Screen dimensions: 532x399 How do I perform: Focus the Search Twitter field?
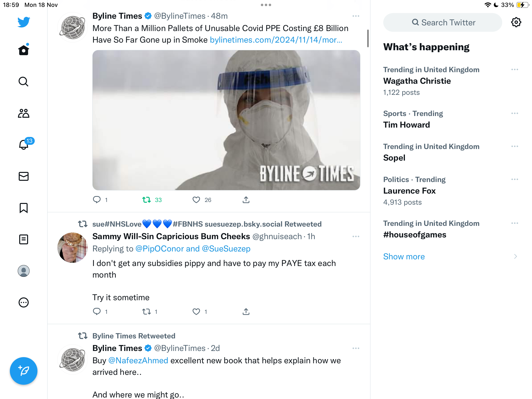(443, 22)
